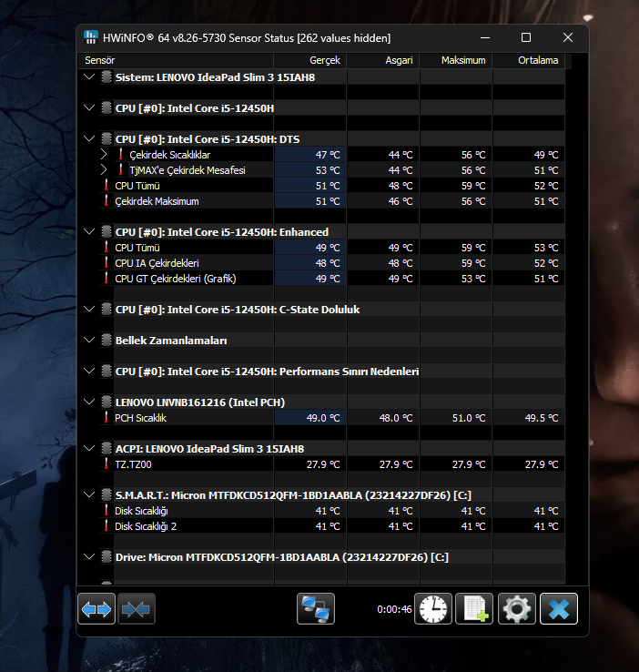Click the HWiNFO app icon in title bar

click(x=91, y=37)
